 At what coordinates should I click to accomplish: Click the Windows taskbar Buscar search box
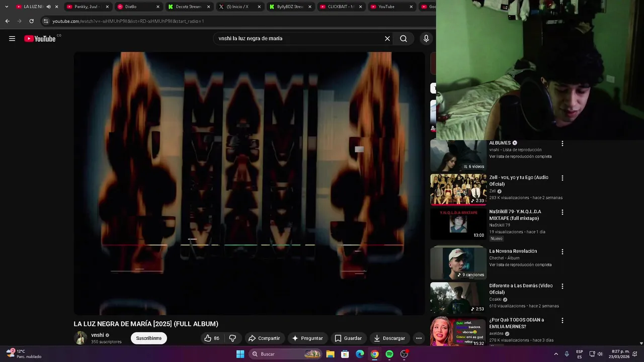point(286,354)
